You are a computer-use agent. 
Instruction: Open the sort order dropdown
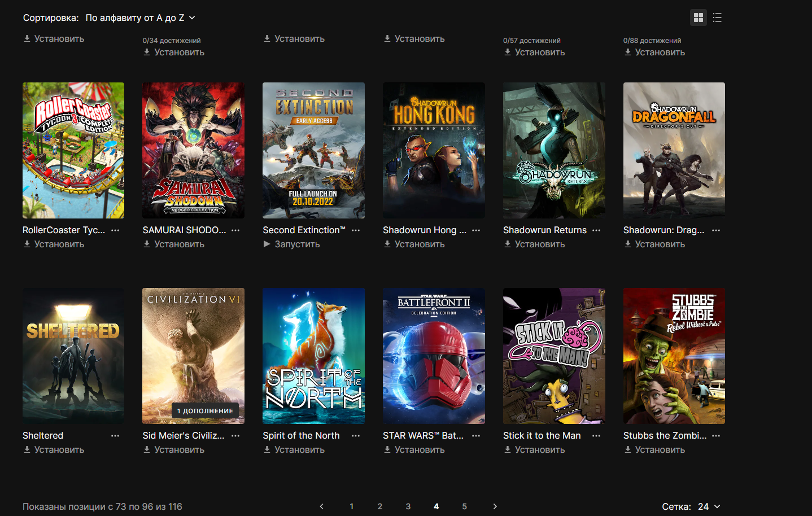(140, 18)
